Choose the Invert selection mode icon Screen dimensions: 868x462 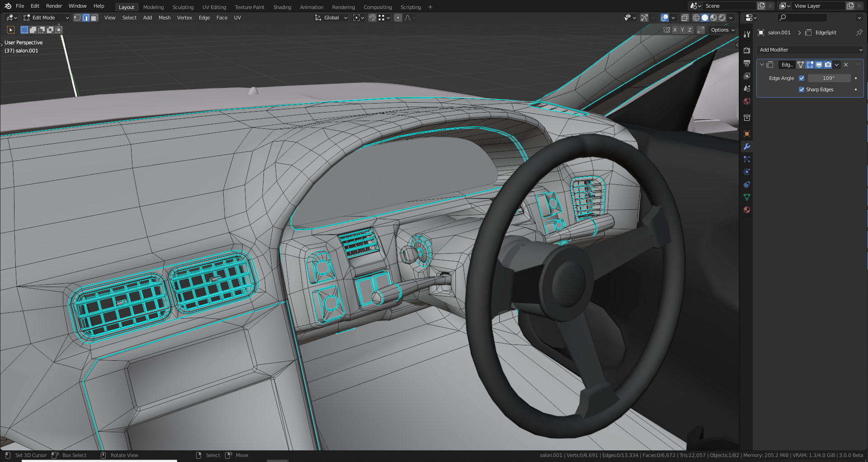[50, 30]
